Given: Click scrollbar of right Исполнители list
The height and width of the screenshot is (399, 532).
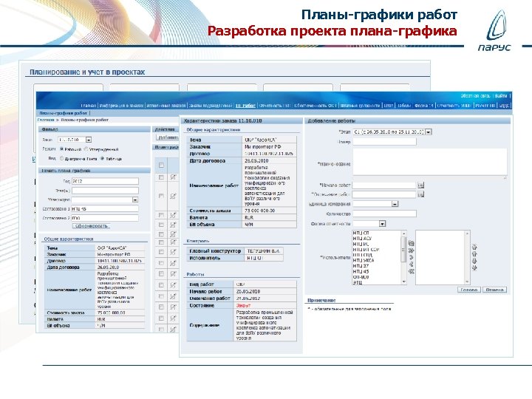Looking at the screenshot, I should click(467, 258).
